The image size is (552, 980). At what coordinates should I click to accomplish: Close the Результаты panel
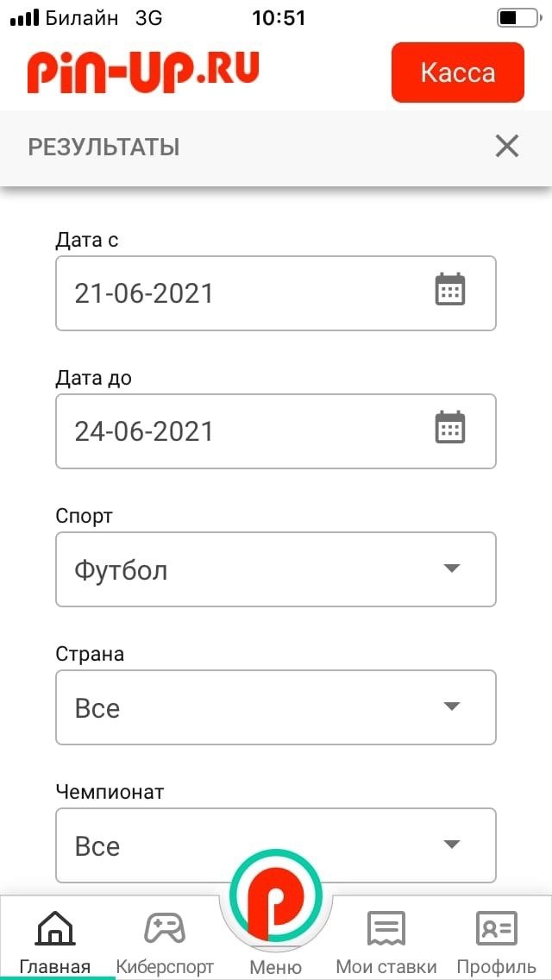click(x=507, y=147)
